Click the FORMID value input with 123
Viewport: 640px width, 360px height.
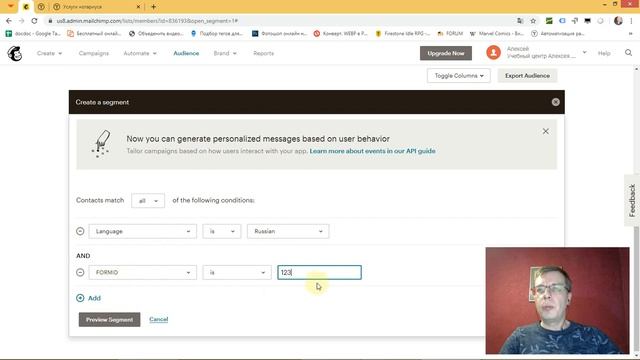(319, 272)
